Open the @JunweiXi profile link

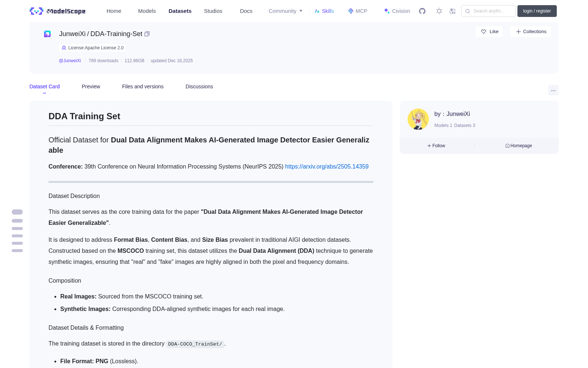pyautogui.click(x=70, y=61)
